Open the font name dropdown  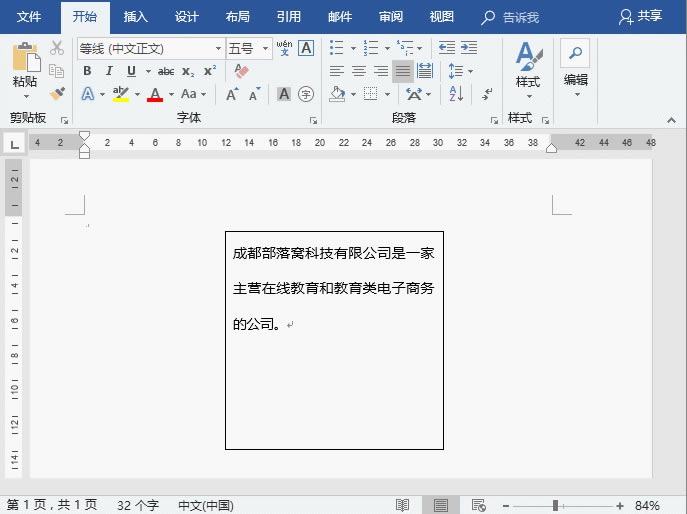tap(218, 48)
